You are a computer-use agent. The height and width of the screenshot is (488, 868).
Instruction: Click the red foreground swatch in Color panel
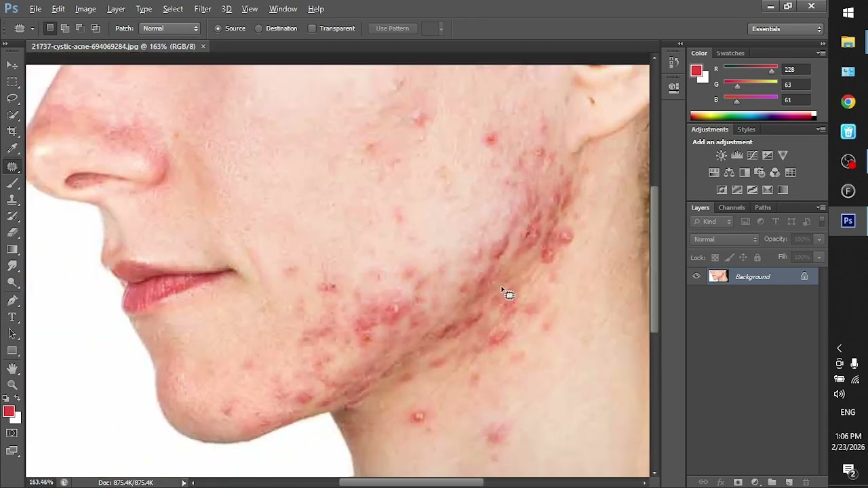tap(696, 70)
